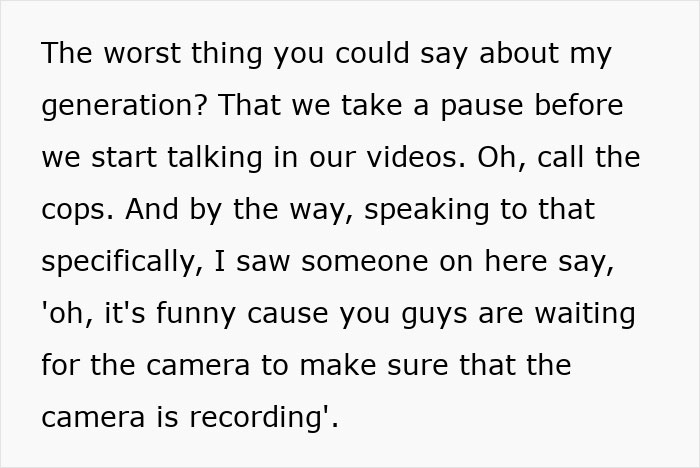Click the word "sure"

click(417, 366)
